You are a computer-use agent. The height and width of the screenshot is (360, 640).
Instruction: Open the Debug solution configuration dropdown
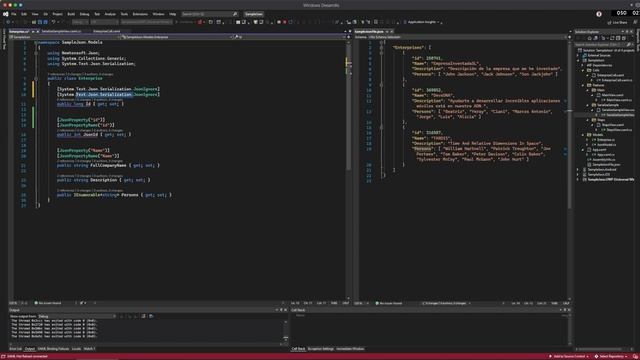click(x=80, y=22)
